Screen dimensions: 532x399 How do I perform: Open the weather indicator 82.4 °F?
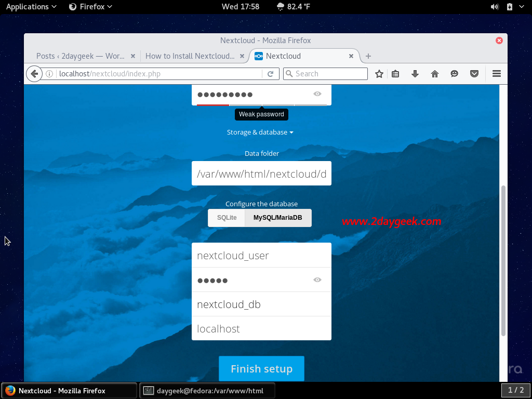tap(294, 6)
